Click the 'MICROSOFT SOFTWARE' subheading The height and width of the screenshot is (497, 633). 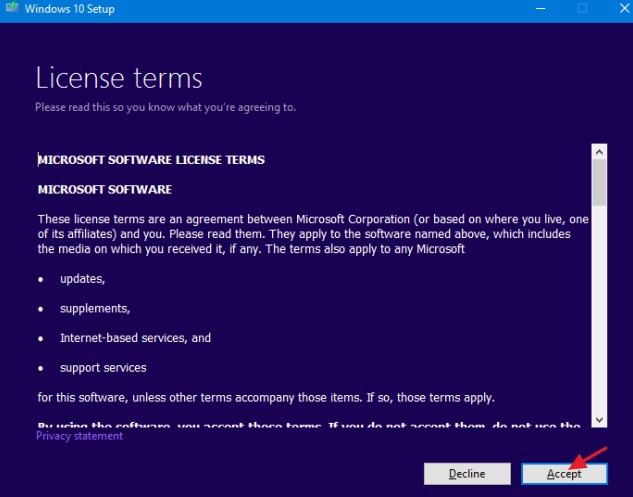(105, 189)
